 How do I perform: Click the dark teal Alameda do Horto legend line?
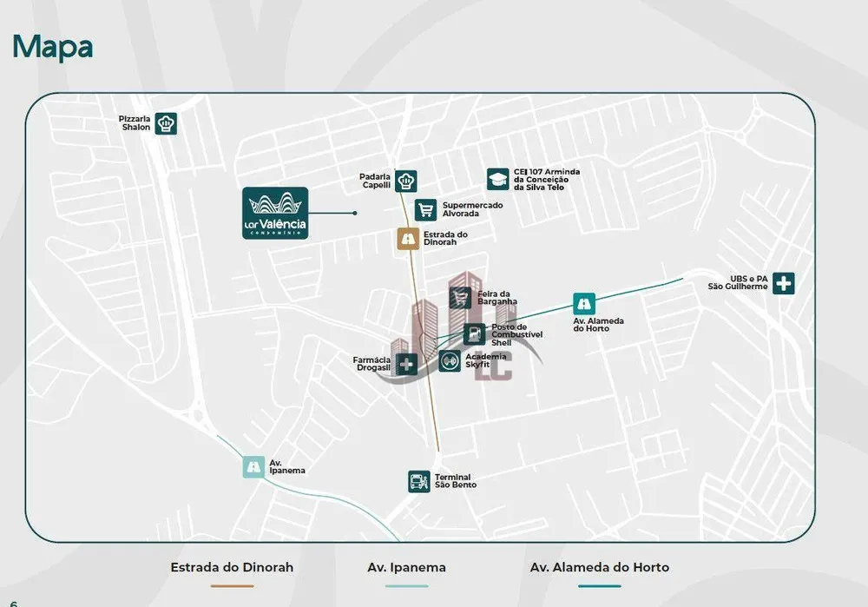tap(600, 586)
